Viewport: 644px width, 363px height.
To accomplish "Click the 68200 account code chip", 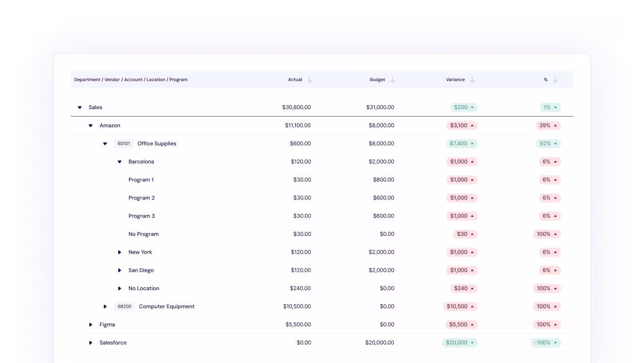I will click(124, 306).
